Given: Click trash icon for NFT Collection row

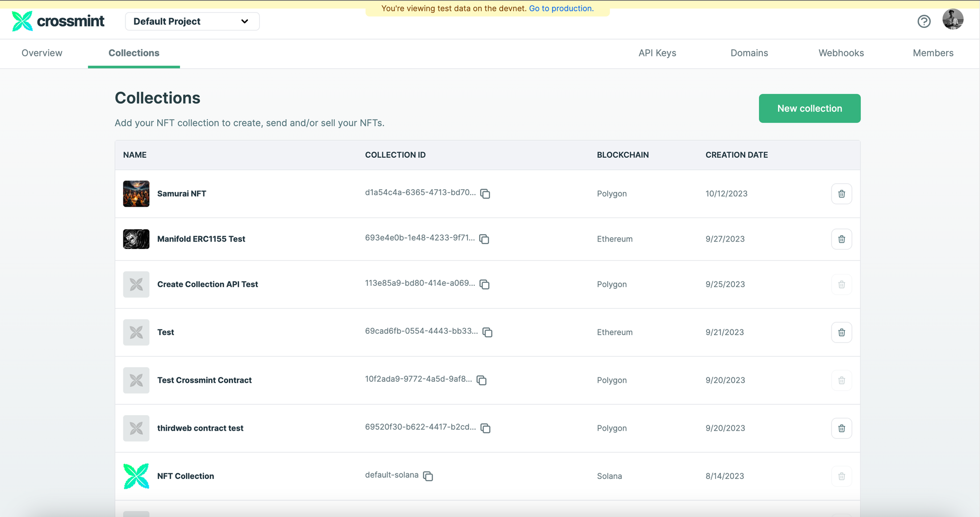Looking at the screenshot, I should coord(841,476).
